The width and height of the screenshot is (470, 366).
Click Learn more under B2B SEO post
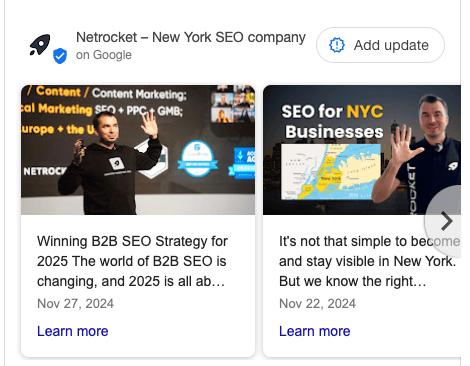(73, 331)
